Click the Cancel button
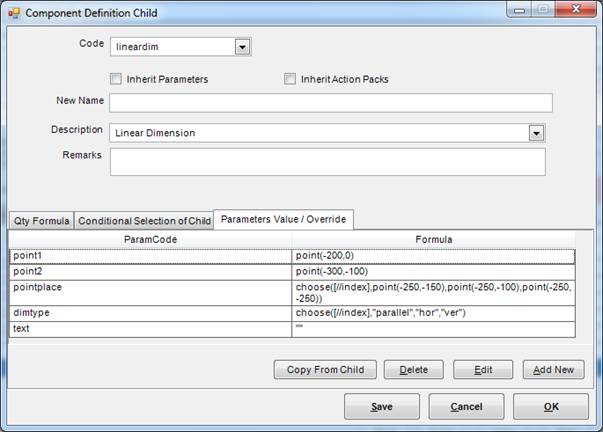 (x=466, y=407)
